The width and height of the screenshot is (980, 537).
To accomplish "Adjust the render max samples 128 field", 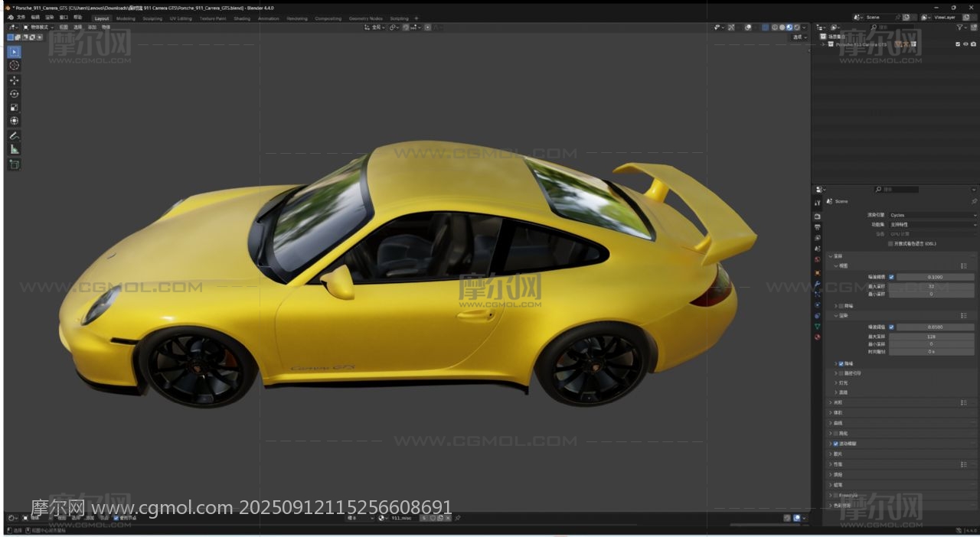I will point(930,337).
